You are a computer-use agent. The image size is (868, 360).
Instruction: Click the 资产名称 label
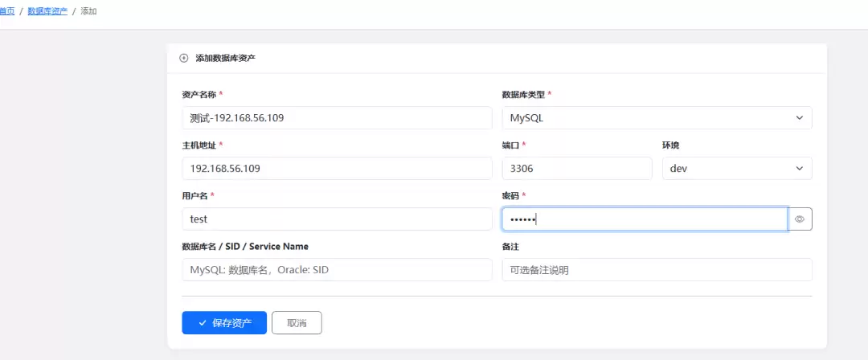coord(199,94)
